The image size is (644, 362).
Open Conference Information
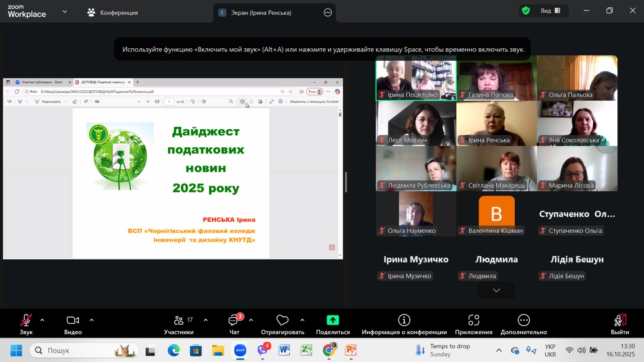[404, 325]
